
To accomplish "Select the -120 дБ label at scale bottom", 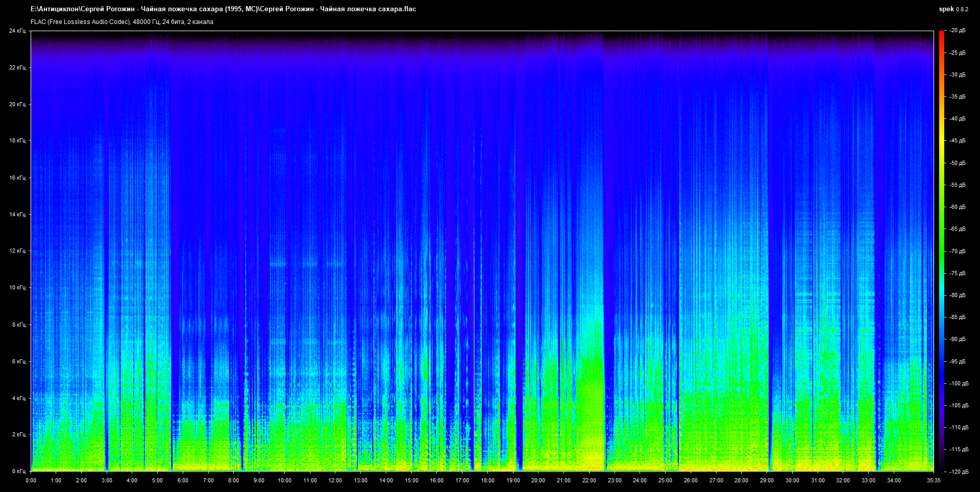I will click(x=959, y=472).
